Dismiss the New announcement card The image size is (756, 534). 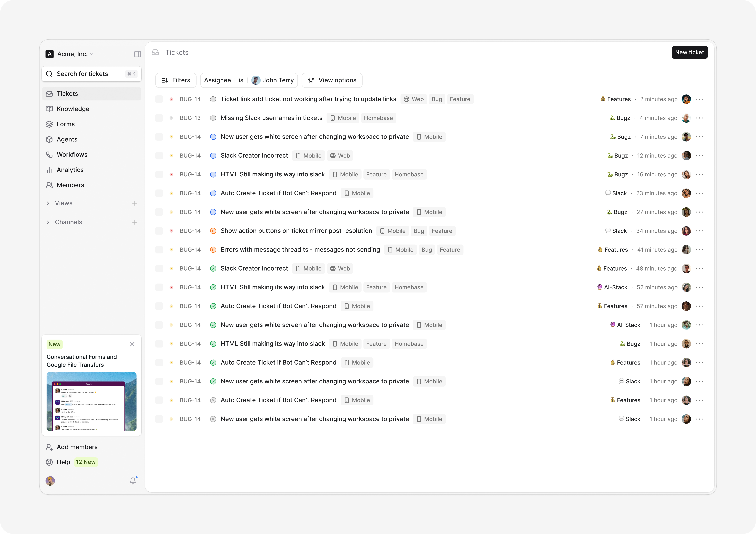point(132,344)
